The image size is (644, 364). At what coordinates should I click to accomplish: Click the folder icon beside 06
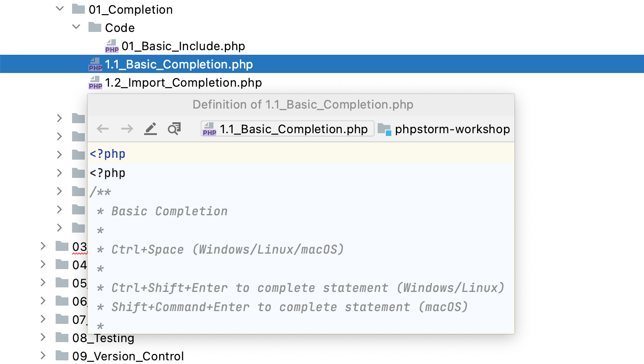pos(62,301)
